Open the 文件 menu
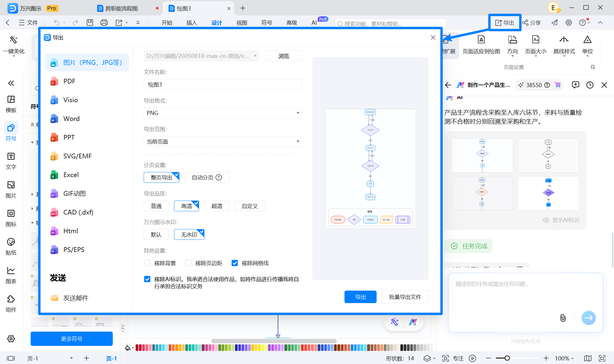 coord(28,23)
